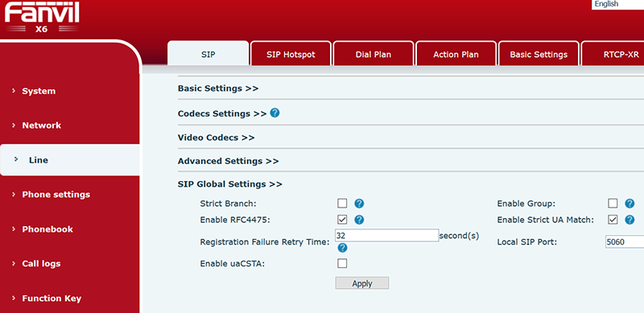Open help icon beside Enable Group
This screenshot has width=644, height=313.
[x=630, y=204]
